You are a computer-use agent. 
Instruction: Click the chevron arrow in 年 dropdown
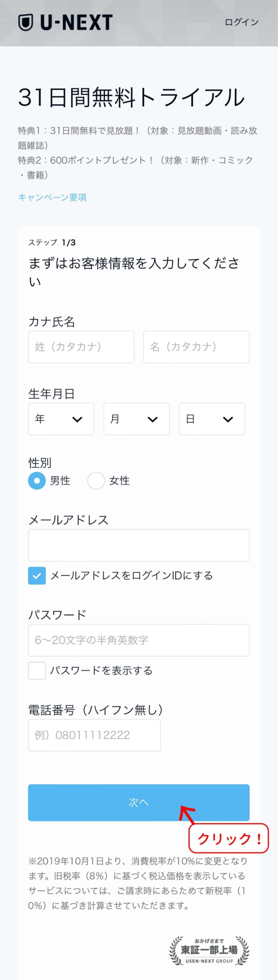click(x=77, y=419)
